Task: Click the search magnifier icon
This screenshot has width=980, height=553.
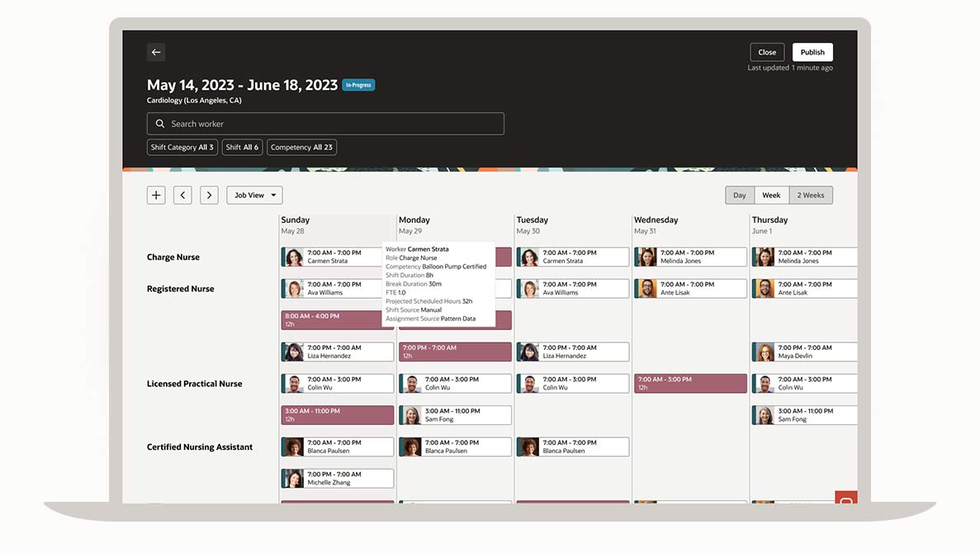Action: pyautogui.click(x=160, y=124)
